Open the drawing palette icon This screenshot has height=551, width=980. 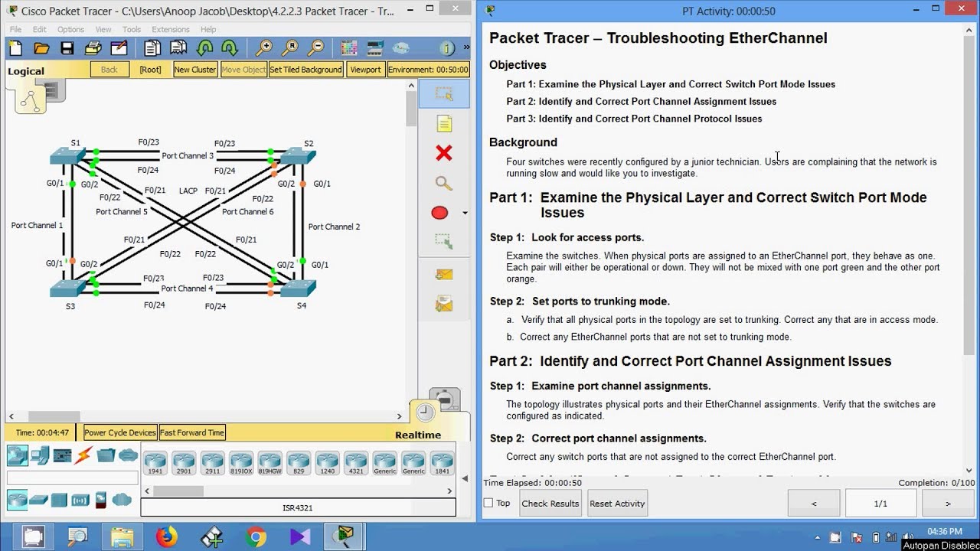pyautogui.click(x=349, y=48)
